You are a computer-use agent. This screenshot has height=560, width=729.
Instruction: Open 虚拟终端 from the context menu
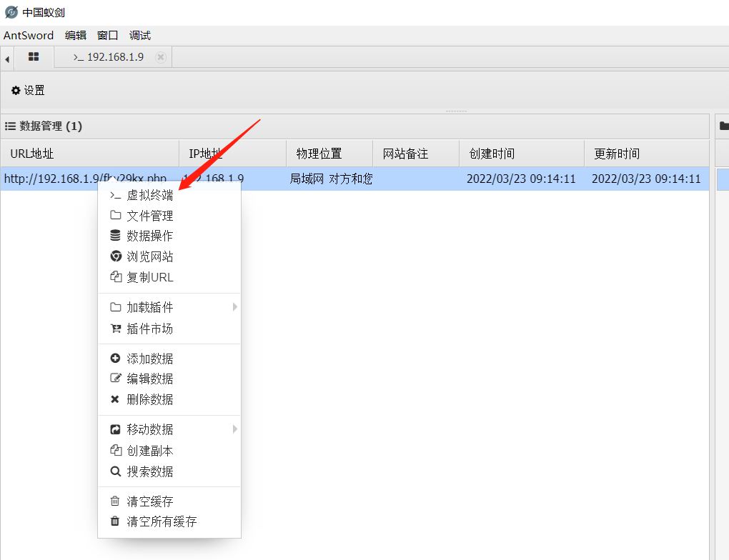click(169, 195)
